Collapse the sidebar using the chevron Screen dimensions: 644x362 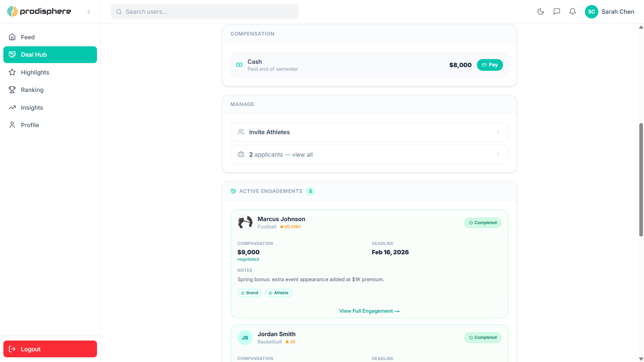(x=89, y=12)
